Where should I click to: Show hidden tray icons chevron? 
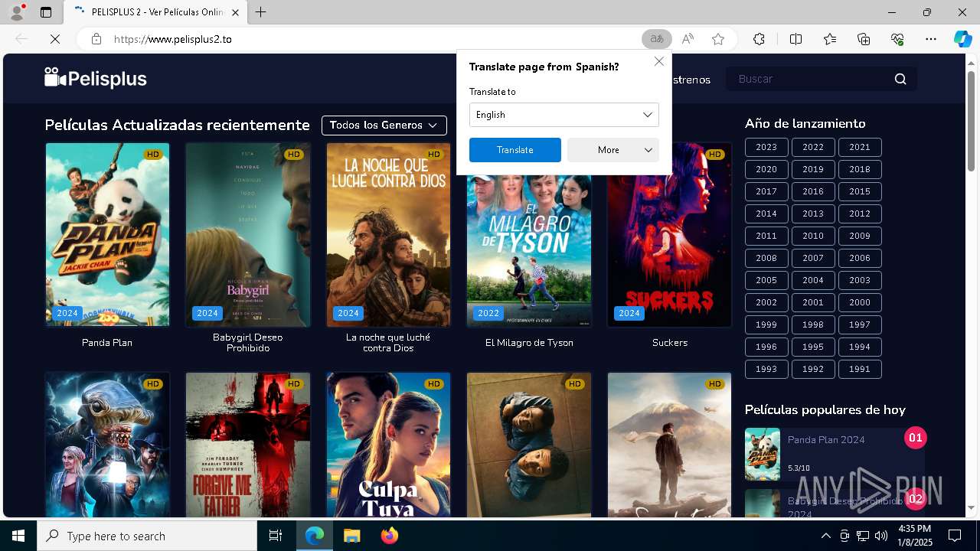coord(825,536)
